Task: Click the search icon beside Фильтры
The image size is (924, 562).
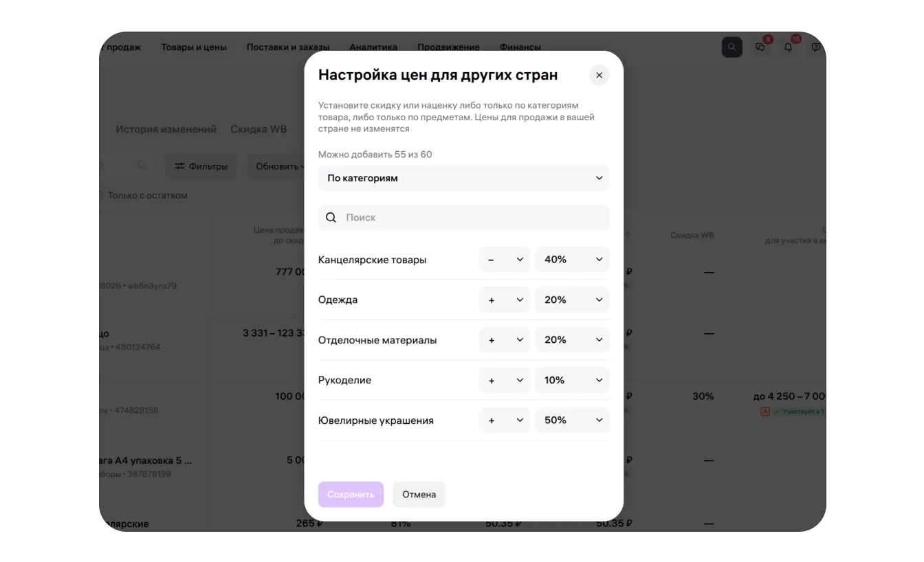Action: (142, 166)
